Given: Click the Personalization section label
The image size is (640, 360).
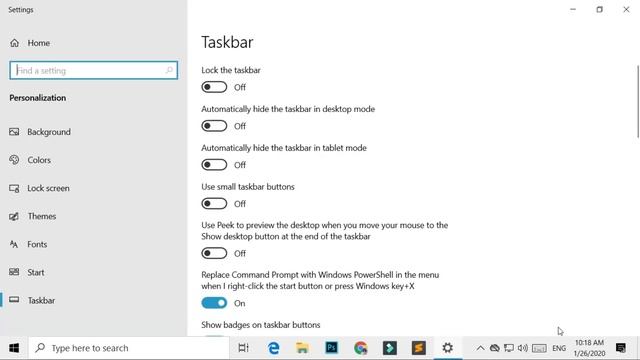Looking at the screenshot, I should pos(38,98).
